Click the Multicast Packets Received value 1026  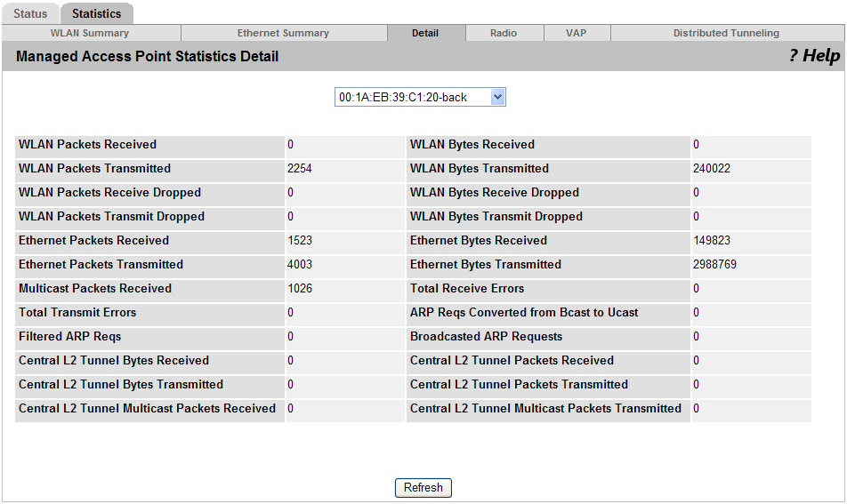300,288
